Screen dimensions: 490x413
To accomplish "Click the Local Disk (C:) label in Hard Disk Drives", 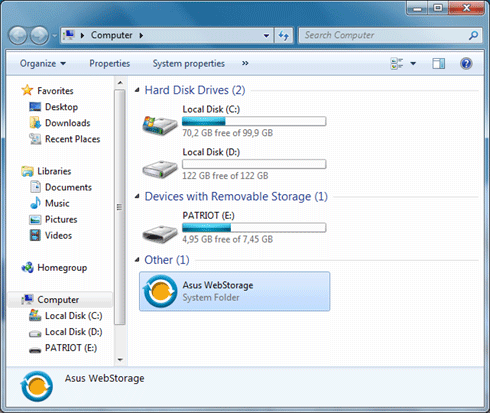I will (x=211, y=109).
